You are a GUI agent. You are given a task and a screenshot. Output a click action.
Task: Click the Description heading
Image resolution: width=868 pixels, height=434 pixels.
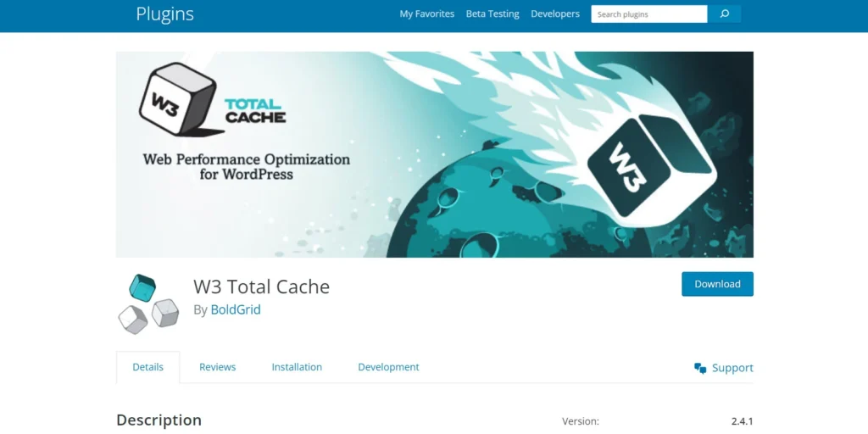[x=159, y=420]
